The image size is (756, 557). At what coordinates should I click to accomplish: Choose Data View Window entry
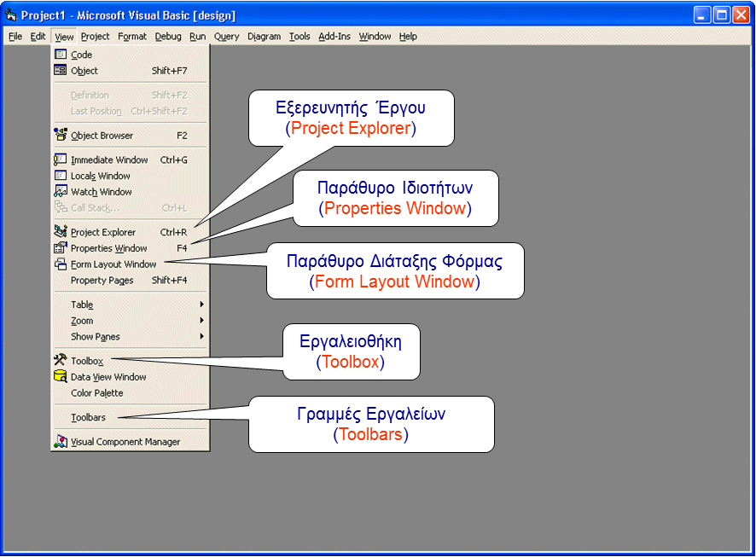(131, 377)
